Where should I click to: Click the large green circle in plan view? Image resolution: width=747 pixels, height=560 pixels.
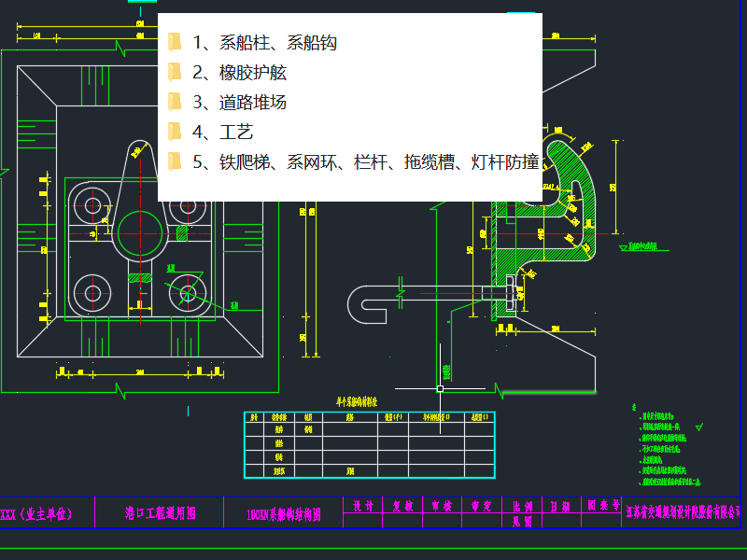pos(140,233)
